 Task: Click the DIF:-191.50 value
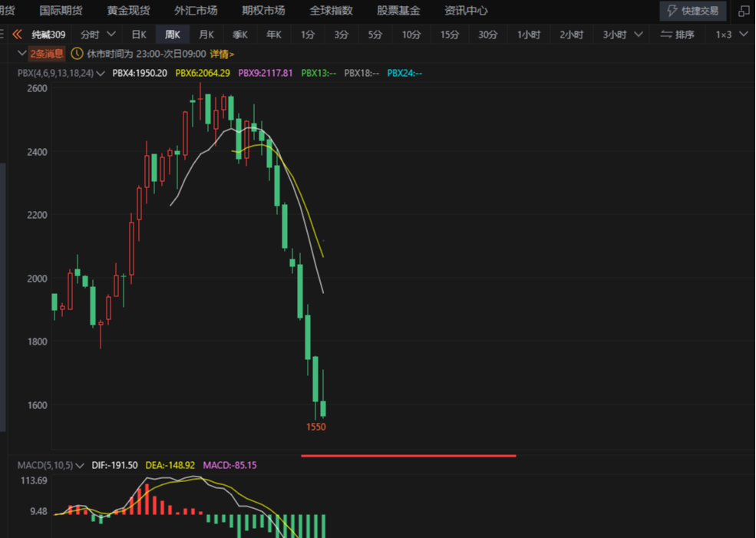(115, 465)
